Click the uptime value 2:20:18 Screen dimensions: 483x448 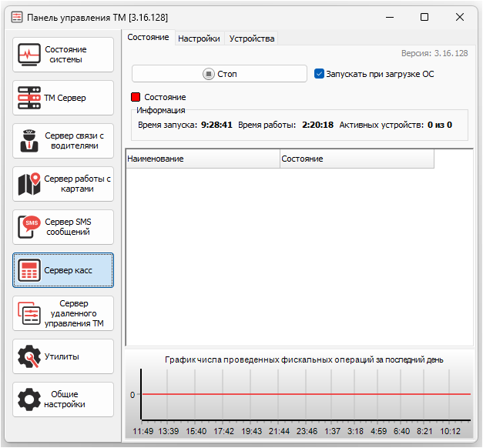(317, 125)
